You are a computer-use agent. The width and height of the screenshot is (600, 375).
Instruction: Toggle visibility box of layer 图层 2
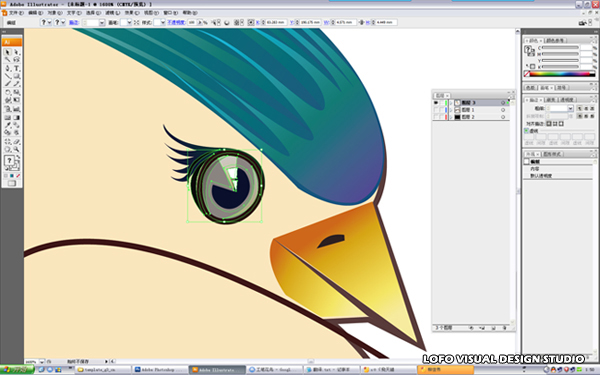pos(436,117)
